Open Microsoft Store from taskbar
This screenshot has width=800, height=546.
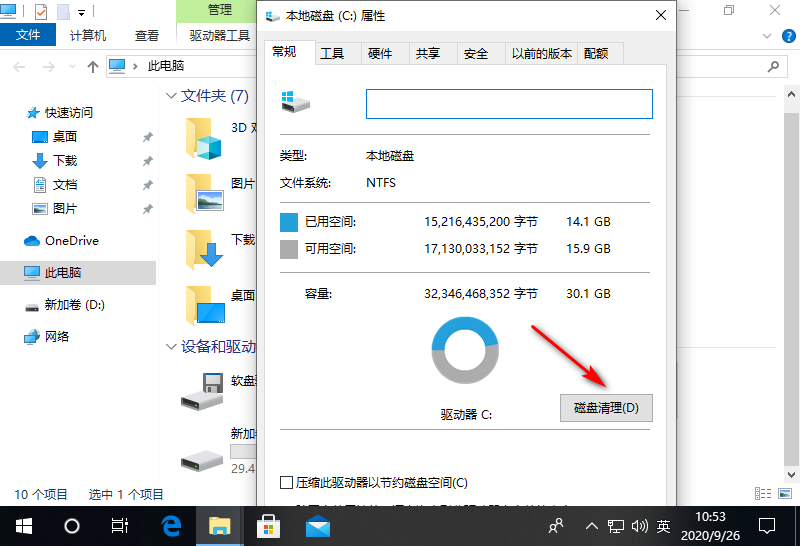(268, 526)
